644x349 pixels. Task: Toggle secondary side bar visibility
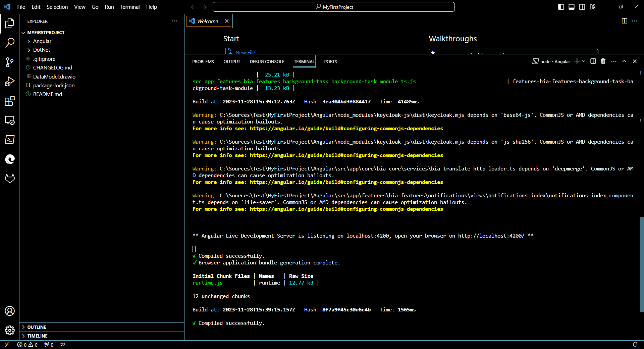(x=582, y=7)
